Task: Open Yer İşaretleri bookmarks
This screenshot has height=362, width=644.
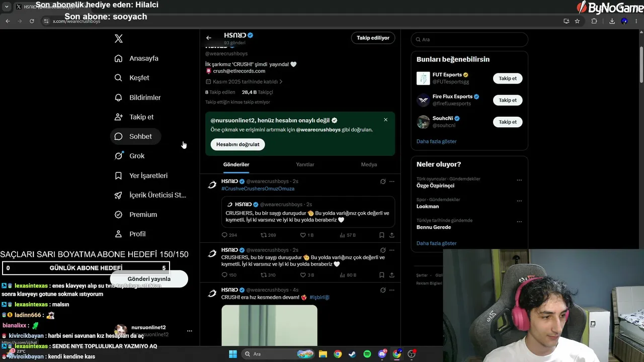Action: click(x=141, y=175)
